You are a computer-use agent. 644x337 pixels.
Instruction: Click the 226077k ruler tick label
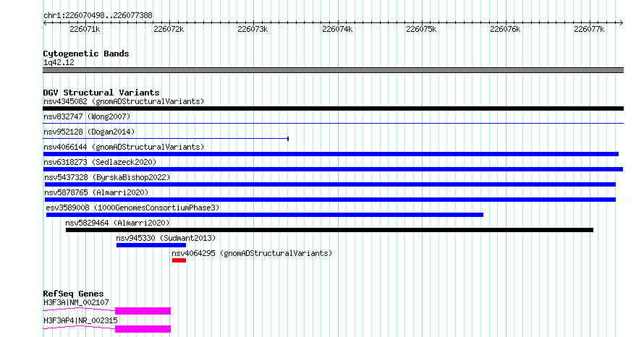pyautogui.click(x=589, y=29)
